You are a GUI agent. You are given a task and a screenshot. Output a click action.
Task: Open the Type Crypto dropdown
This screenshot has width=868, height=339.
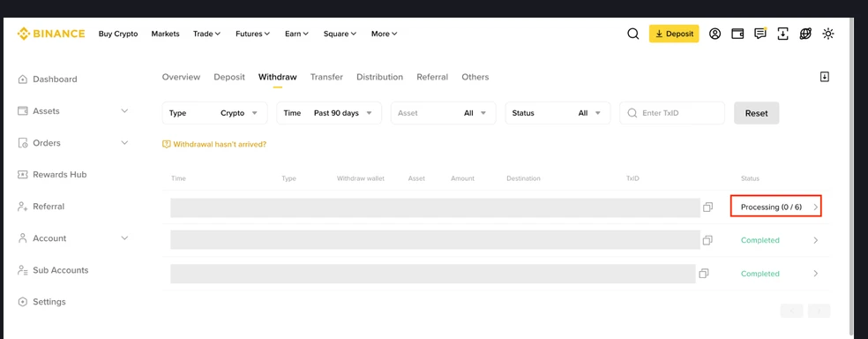pyautogui.click(x=214, y=113)
